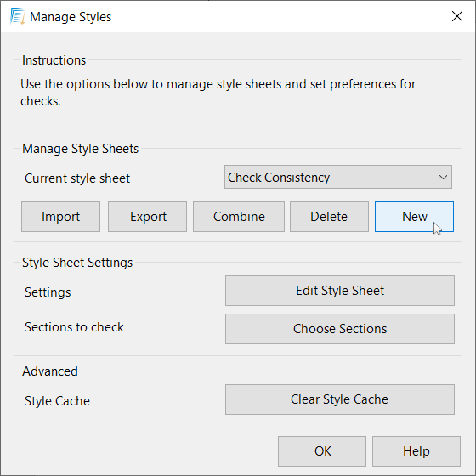476x476 pixels.
Task: Click the 'Settings' label beside Edit Style Sheet
Action: [48, 292]
